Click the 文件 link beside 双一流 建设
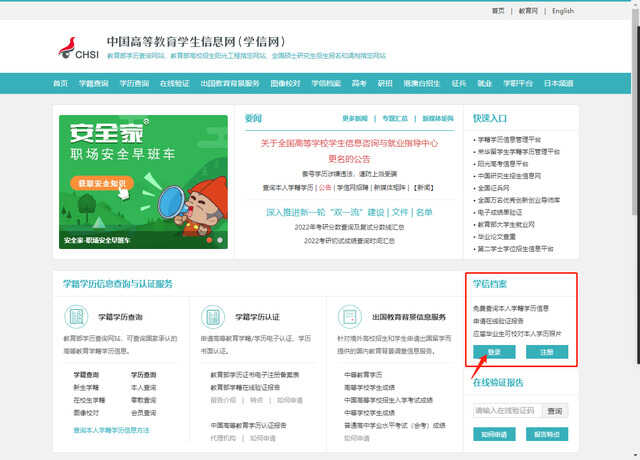The height and width of the screenshot is (460, 640). coord(400,212)
